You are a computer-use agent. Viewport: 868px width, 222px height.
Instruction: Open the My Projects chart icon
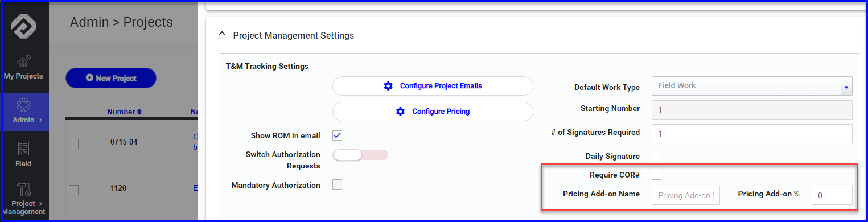(24, 61)
